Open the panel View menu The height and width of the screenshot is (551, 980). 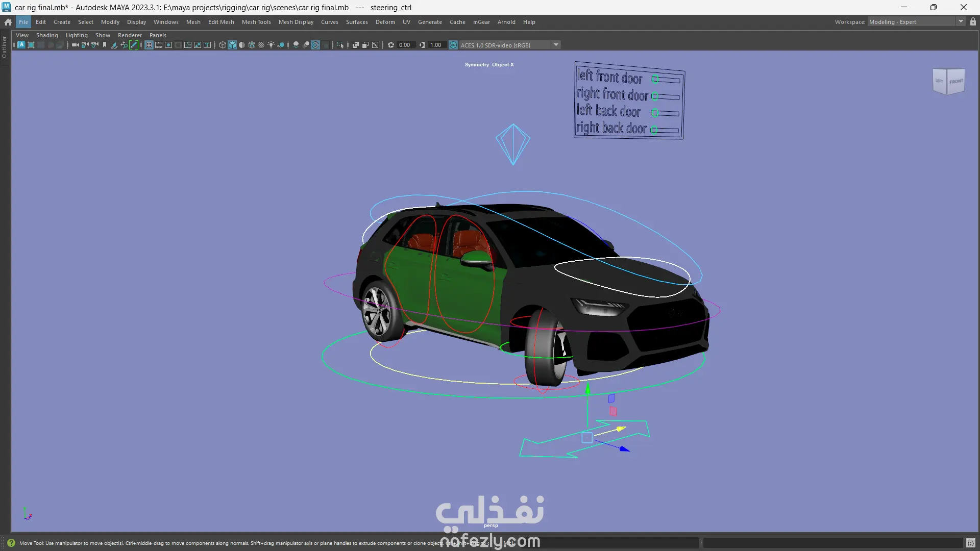(22, 35)
